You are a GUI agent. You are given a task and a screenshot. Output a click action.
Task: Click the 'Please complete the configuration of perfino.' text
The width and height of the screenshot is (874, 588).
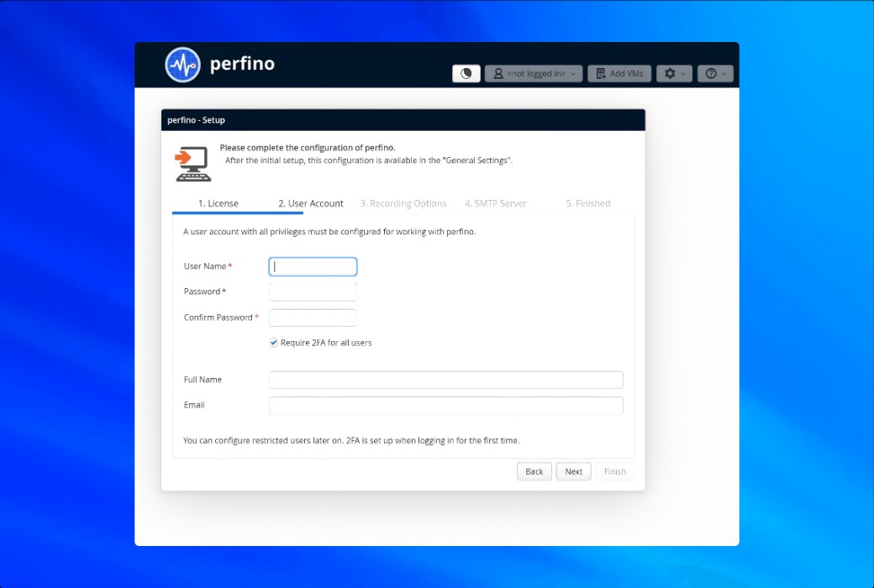point(308,148)
